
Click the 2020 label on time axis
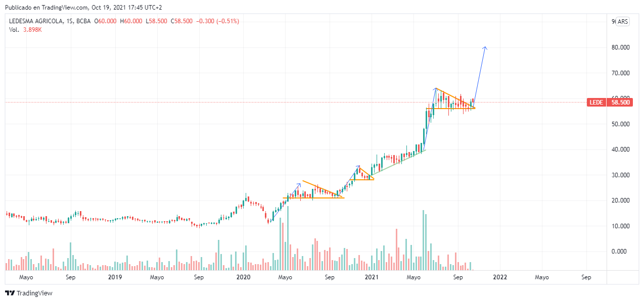244,277
